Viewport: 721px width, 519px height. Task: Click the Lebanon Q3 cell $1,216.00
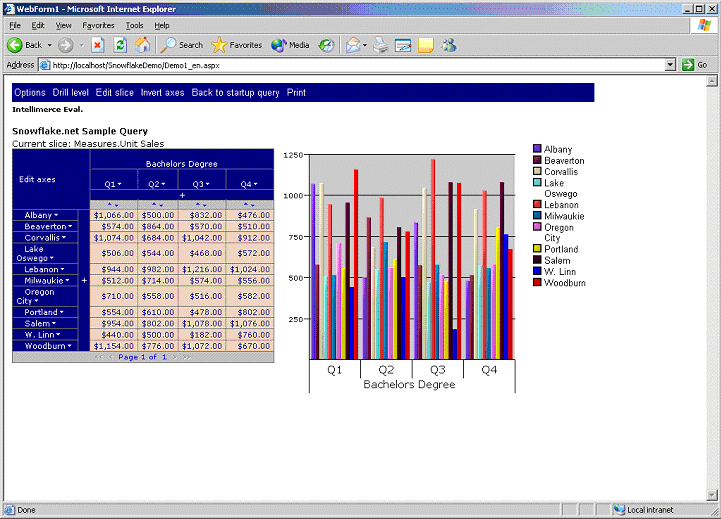coord(202,269)
